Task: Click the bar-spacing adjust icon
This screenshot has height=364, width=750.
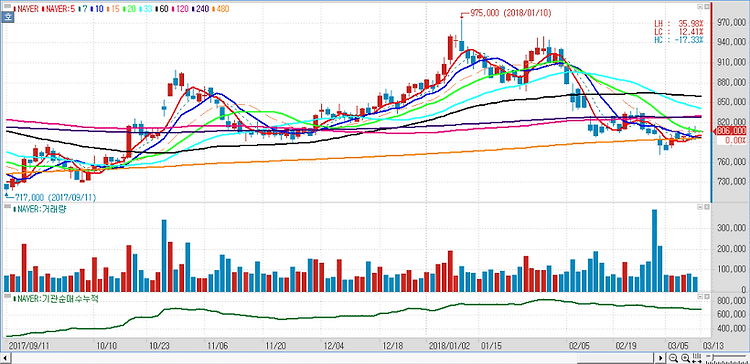Action: (x=696, y=358)
